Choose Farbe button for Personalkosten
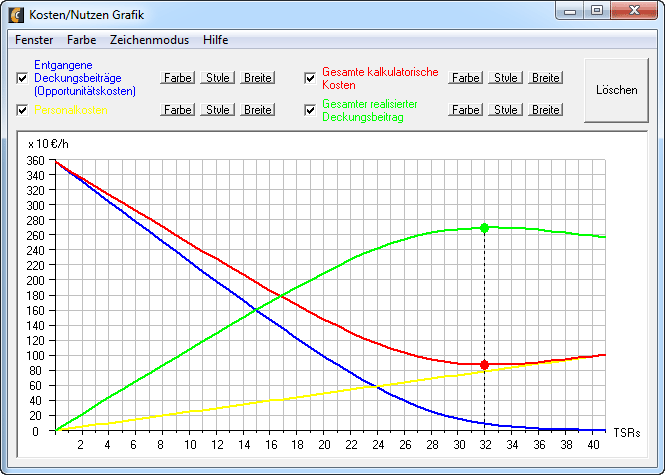The image size is (665, 475). 178,110
